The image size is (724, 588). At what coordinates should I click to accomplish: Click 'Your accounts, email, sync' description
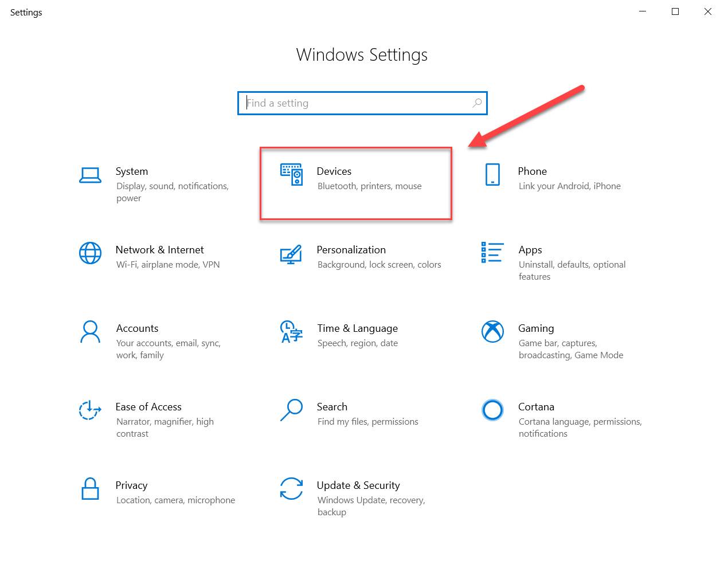169,349
